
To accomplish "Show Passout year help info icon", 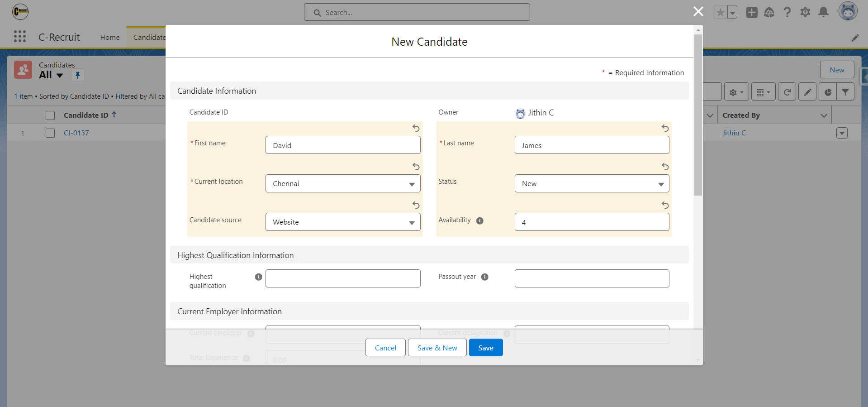I will click(484, 277).
